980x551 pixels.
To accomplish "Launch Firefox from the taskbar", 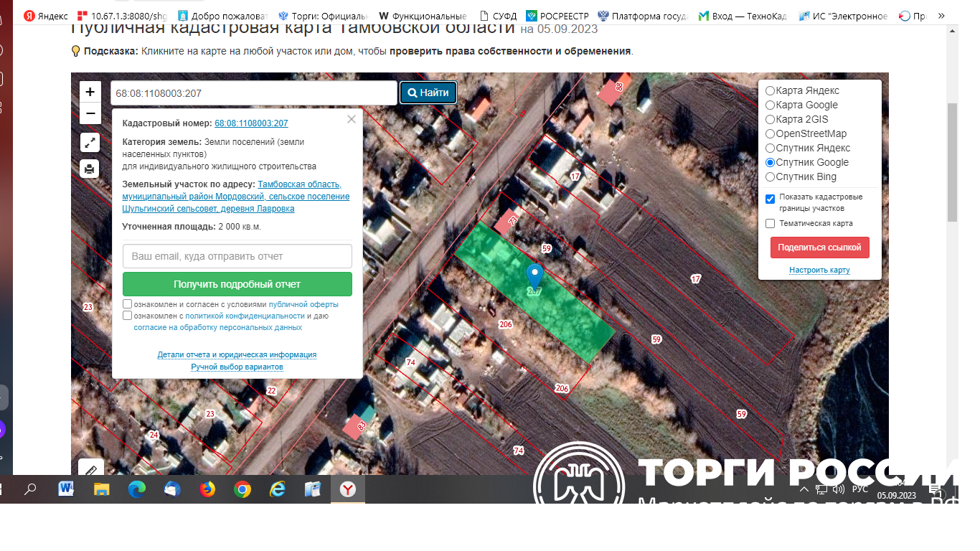I will coord(207,489).
